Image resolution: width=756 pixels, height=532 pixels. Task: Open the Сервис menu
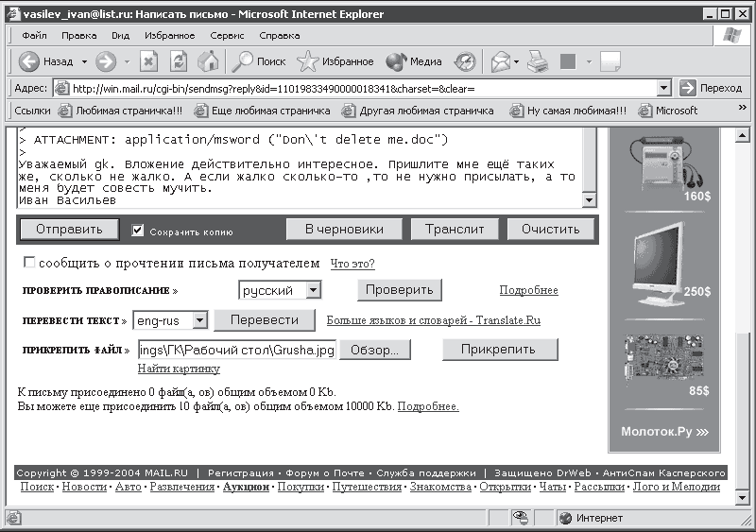click(227, 36)
